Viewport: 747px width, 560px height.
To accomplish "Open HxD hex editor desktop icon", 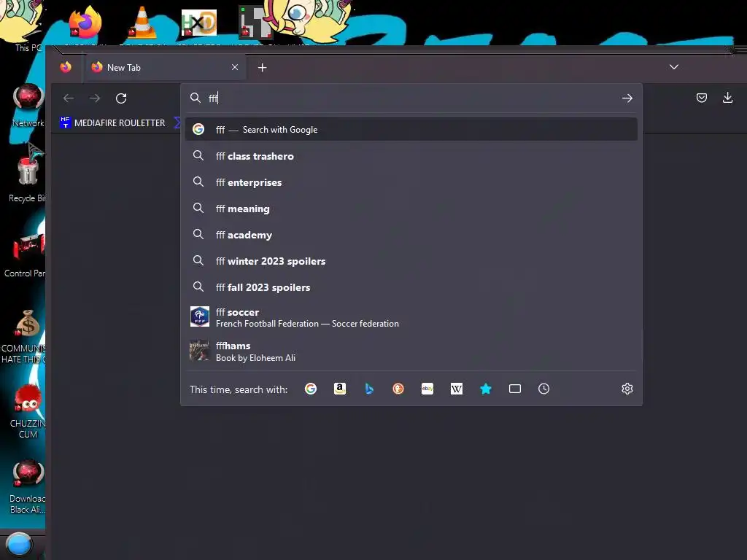I will tap(199, 23).
